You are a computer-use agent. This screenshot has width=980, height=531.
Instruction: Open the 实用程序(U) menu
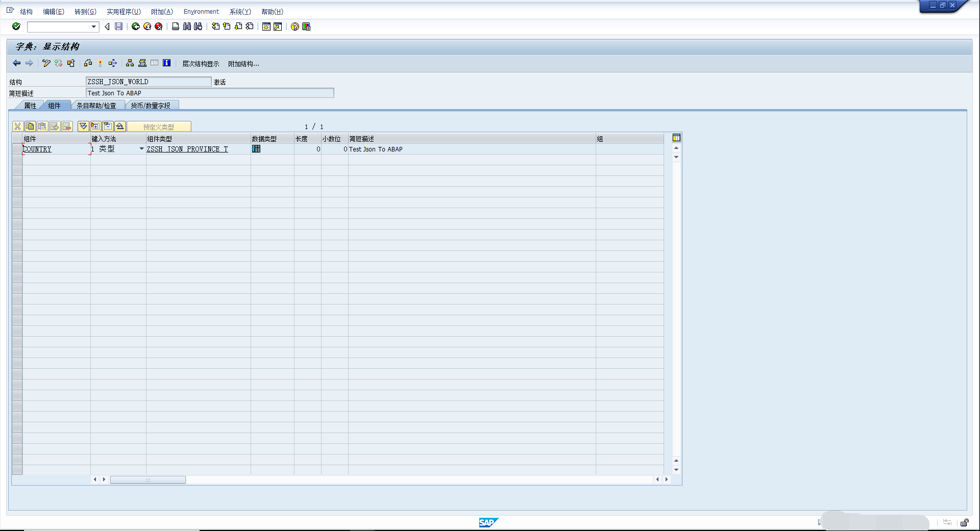click(124, 12)
